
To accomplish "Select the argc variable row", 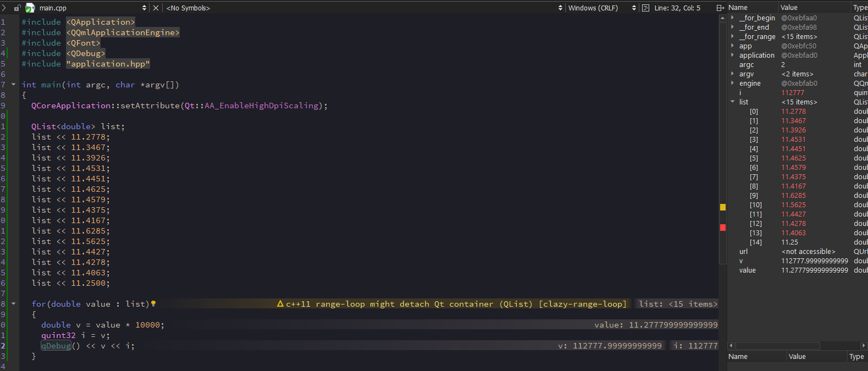I will (x=798, y=64).
